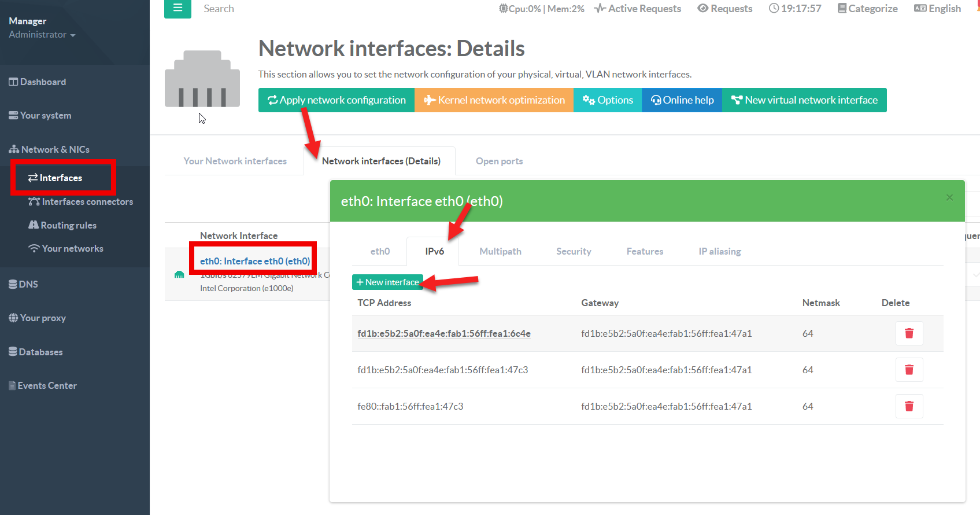
Task: Expand the Network & NICs sidebar section
Action: 50,149
